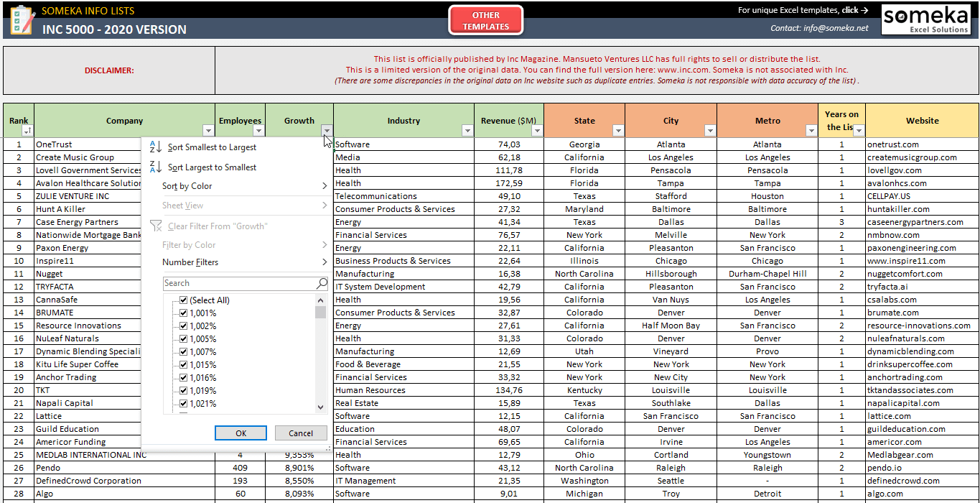980x503 pixels.
Task: Toggle the 1,019% checkbox
Action: (x=184, y=391)
